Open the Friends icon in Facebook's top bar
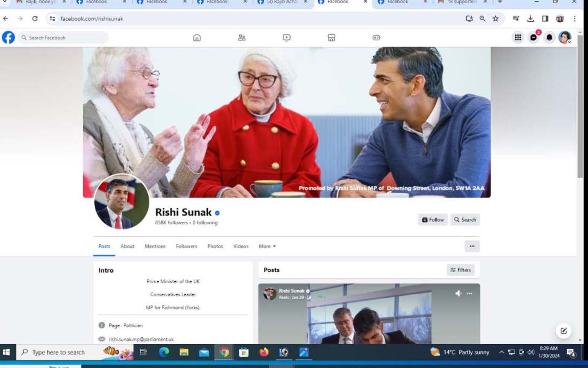This screenshot has width=588, height=368. 242,38
